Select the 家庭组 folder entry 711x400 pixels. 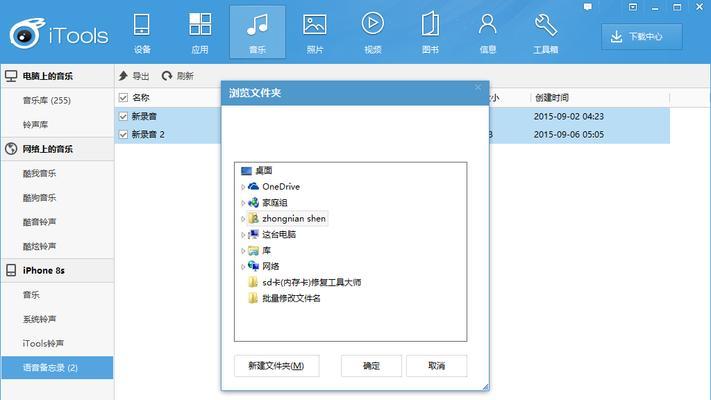tap(268, 202)
